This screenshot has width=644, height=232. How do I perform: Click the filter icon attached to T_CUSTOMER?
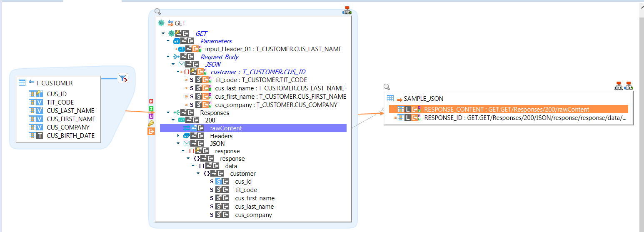click(123, 78)
